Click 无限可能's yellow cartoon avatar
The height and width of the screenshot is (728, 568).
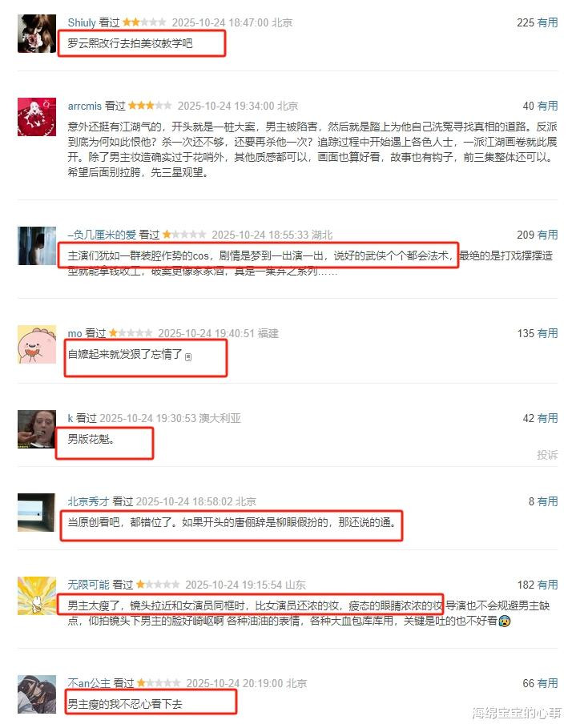[37, 596]
